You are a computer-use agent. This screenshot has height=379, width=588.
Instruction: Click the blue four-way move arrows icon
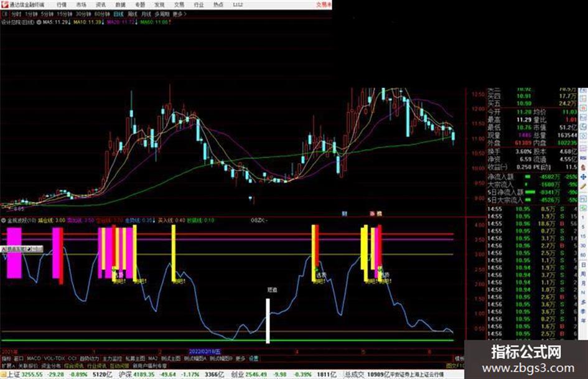point(583,177)
